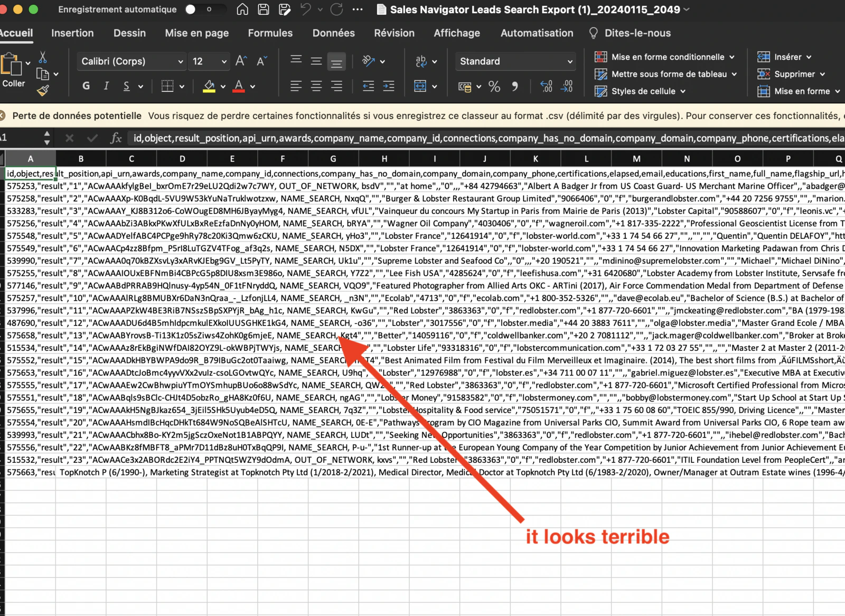Select column F header

[283, 158]
